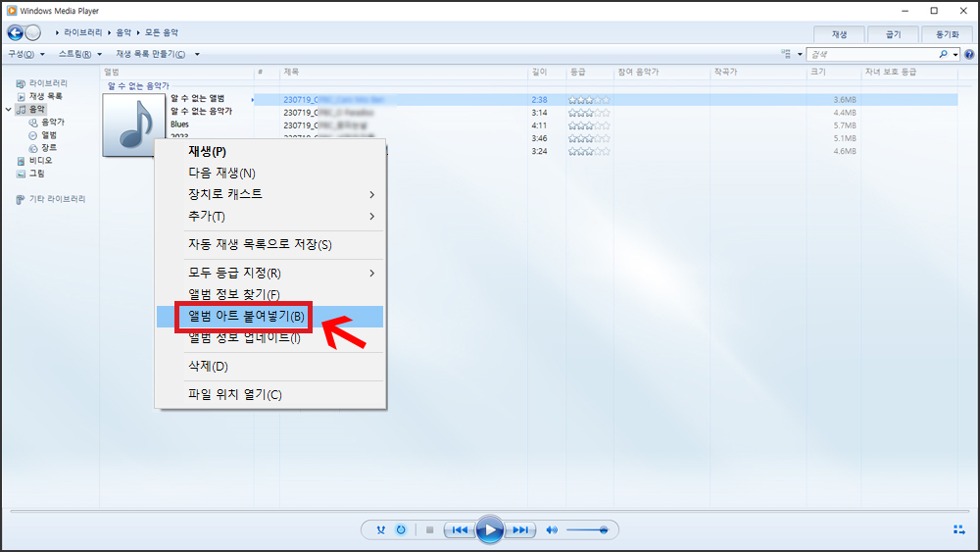Select 재생 목록 in the navigation pane
This screenshot has height=552, width=980.
click(39, 96)
